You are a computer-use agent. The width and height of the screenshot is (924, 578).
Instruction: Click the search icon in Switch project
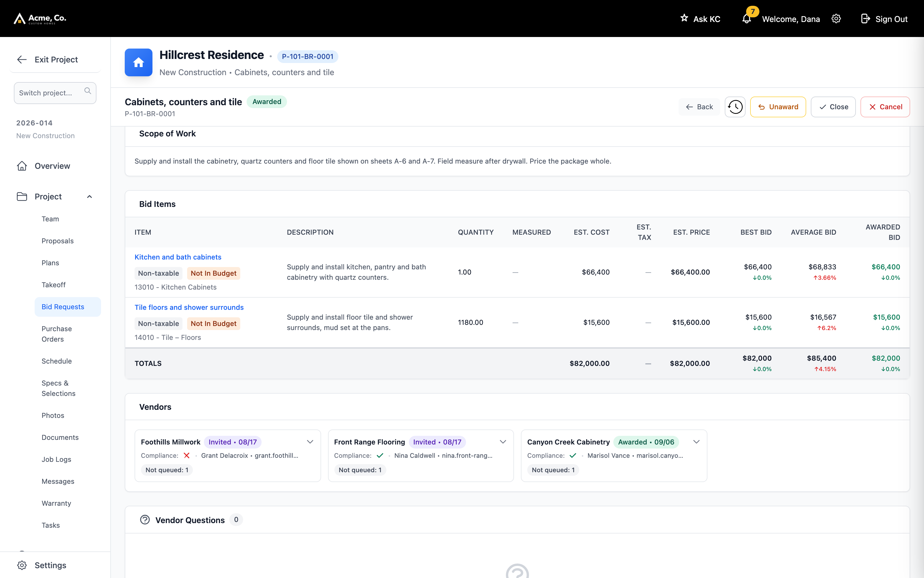click(87, 91)
